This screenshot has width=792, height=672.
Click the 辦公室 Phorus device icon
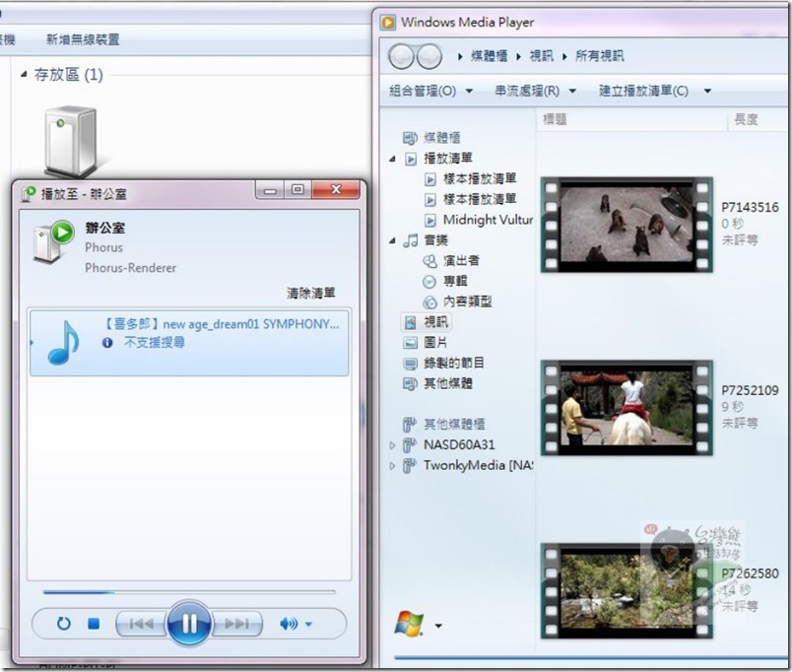tap(53, 241)
